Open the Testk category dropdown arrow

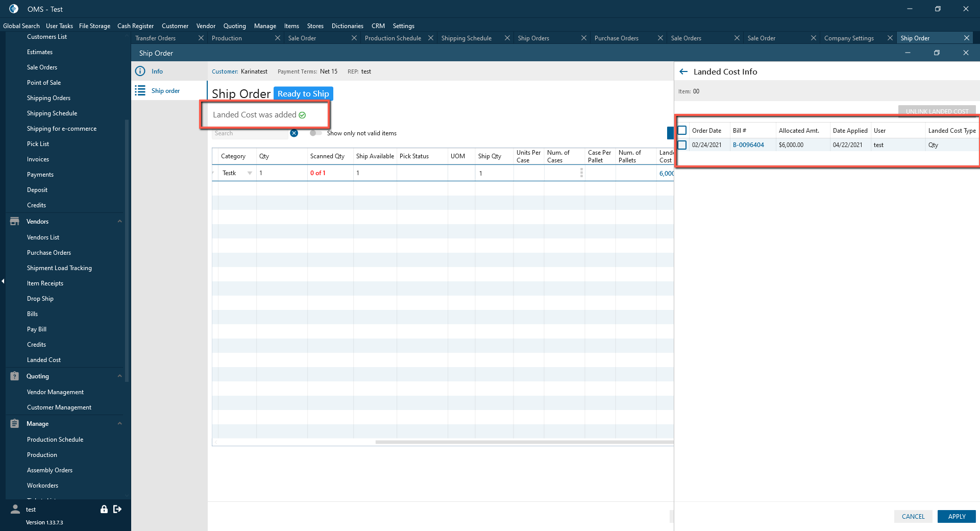(250, 173)
